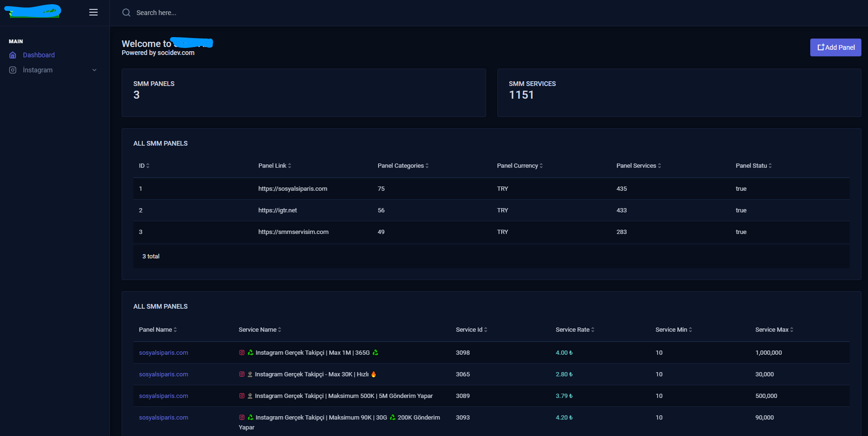Click the site logo at top left
868x436 pixels.
(33, 10)
